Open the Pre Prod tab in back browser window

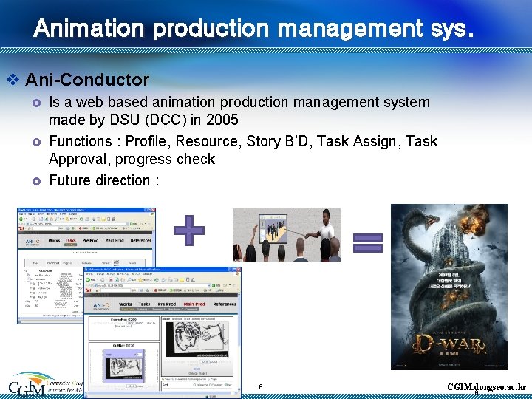coord(90,240)
